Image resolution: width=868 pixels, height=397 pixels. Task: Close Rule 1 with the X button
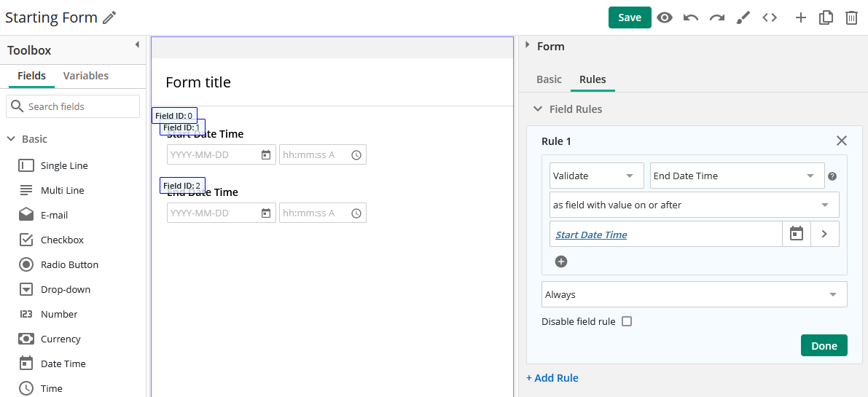point(842,141)
